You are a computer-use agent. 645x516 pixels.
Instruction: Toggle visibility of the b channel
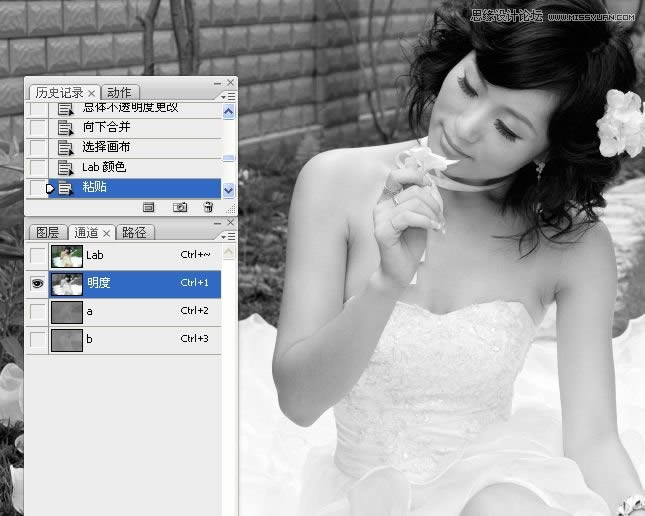click(37, 340)
